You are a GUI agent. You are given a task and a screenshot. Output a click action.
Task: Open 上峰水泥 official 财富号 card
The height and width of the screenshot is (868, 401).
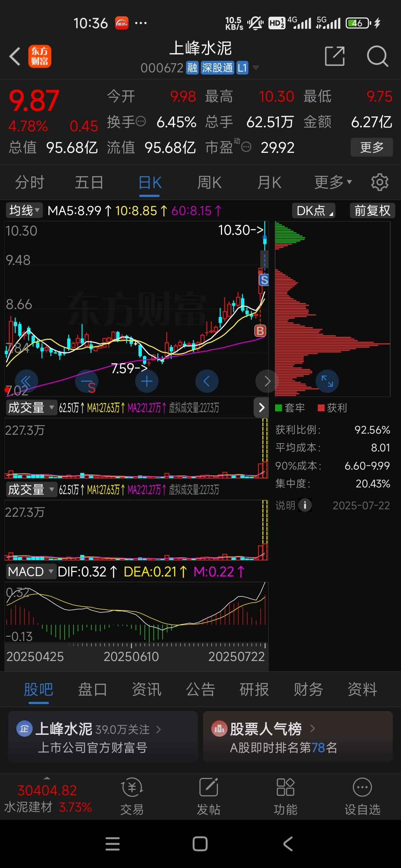(x=103, y=737)
